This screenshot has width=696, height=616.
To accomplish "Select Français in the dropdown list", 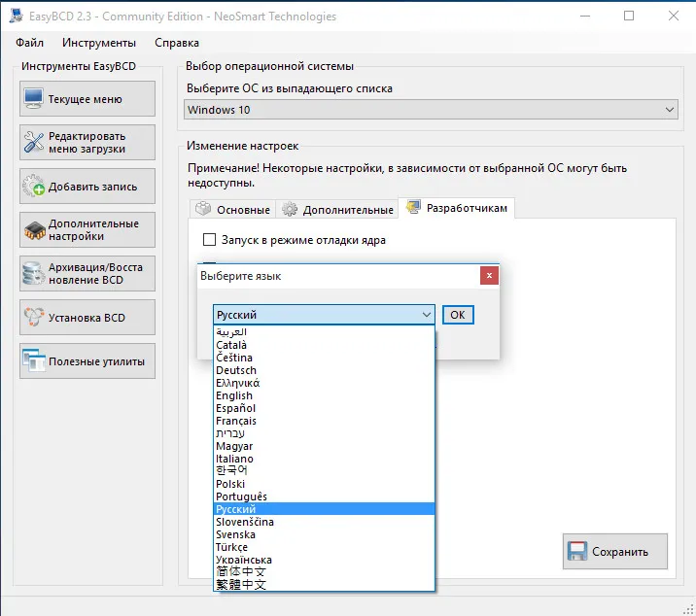I will (x=324, y=421).
